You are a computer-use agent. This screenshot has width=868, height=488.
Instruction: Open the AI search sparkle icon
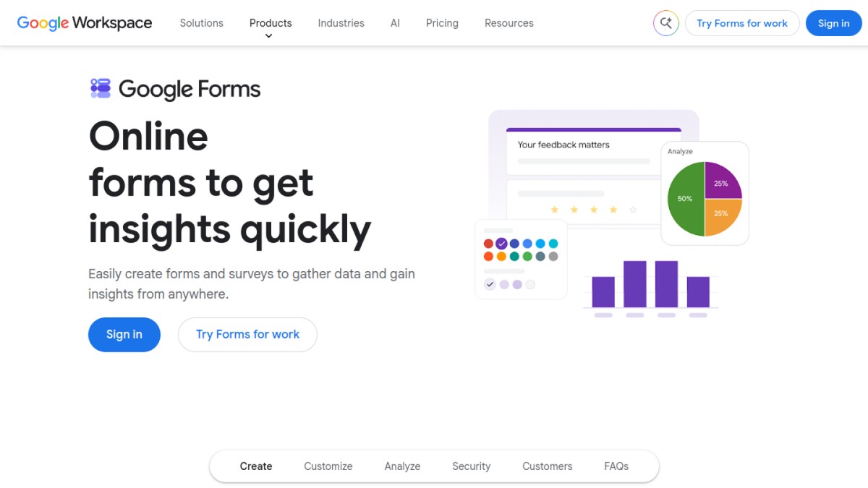[x=665, y=23]
